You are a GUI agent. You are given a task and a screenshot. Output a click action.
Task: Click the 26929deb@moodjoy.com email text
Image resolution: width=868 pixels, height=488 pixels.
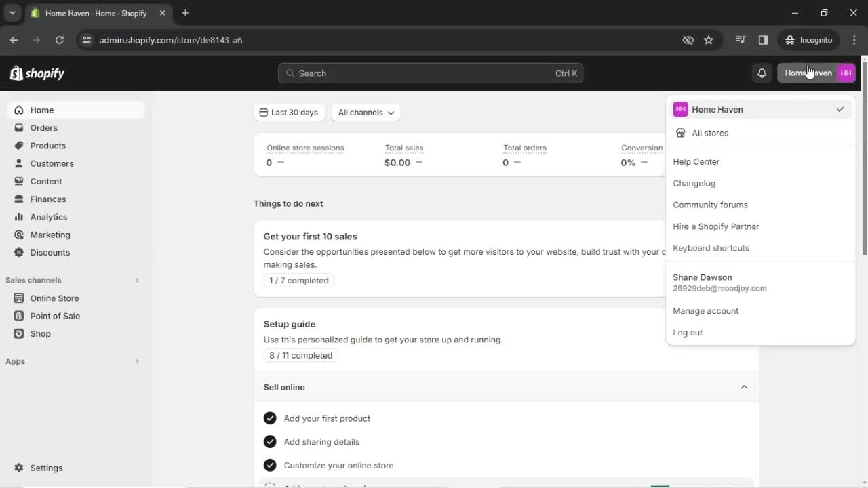click(719, 288)
